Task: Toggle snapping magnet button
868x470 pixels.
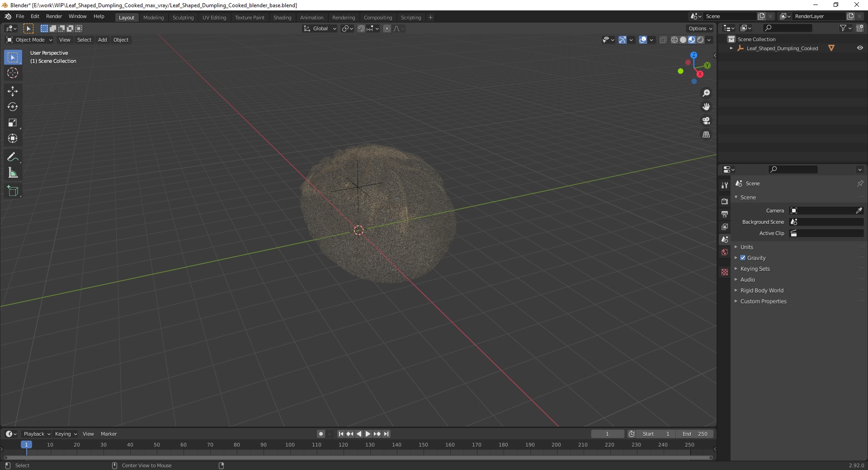Action: [361, 28]
